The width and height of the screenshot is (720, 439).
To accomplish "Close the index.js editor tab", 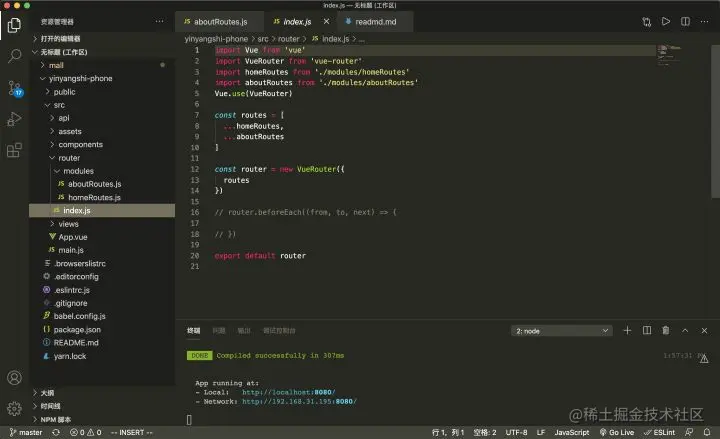I will coord(326,22).
